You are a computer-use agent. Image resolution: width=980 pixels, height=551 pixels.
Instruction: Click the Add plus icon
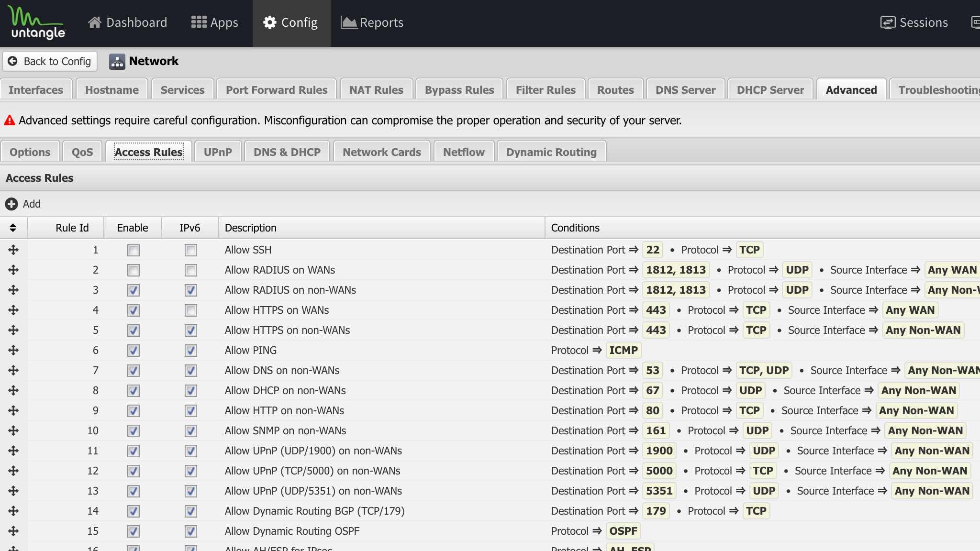[x=11, y=204]
